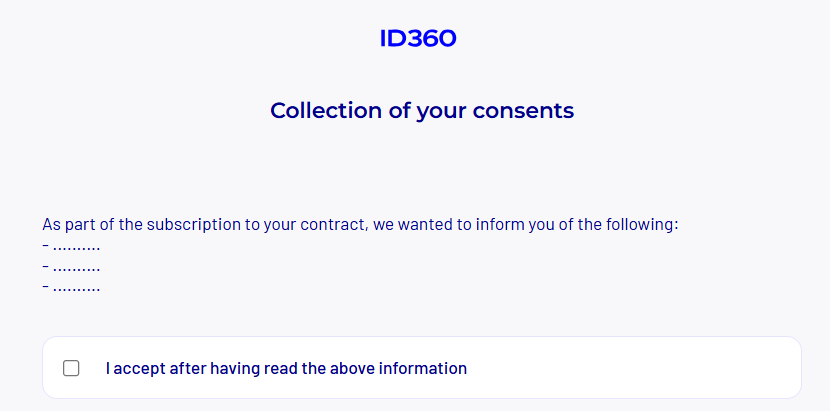Click the word "Collection" in the heading
830x411 pixels.
326,110
